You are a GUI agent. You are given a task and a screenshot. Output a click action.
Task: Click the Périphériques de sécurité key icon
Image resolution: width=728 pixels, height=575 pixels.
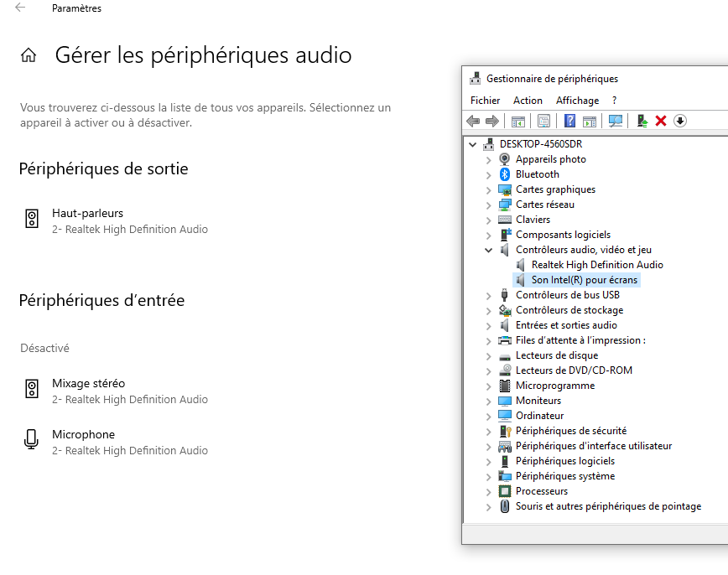point(505,431)
